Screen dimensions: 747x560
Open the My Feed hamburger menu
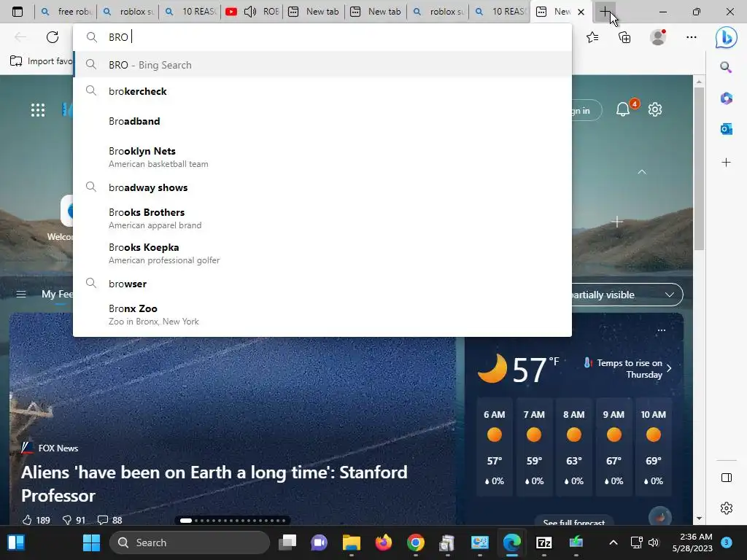coord(21,295)
